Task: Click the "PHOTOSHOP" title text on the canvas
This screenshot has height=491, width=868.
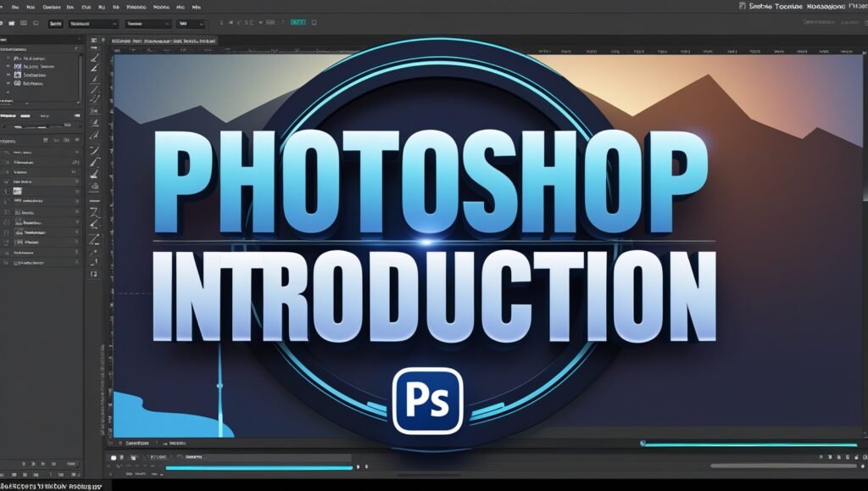Action: 430,181
